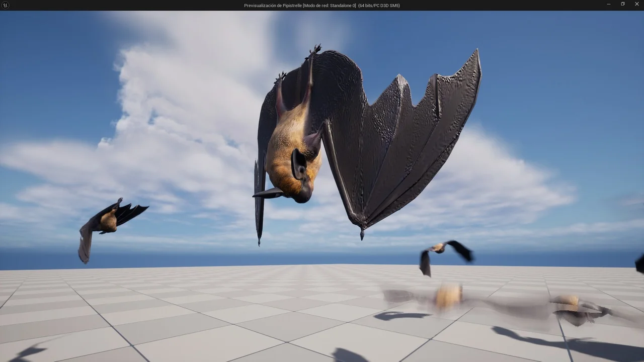Viewport: 644px width, 362px height.
Task: Click the window title bar text
Action: 321,6
